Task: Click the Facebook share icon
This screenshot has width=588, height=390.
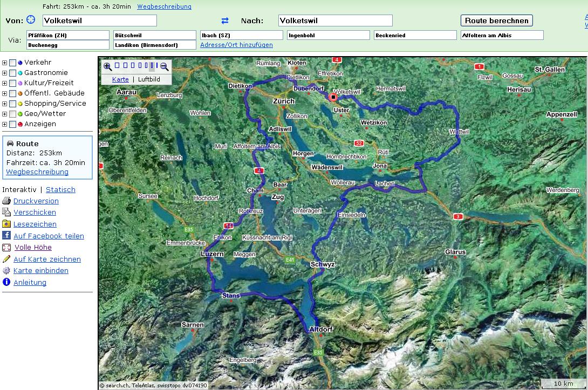Action: 6,236
